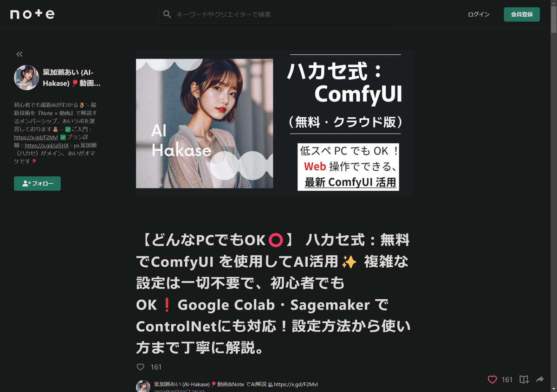This screenshot has width=557, height=392.
Task: Like article with floating heart icon
Action: coord(492,379)
